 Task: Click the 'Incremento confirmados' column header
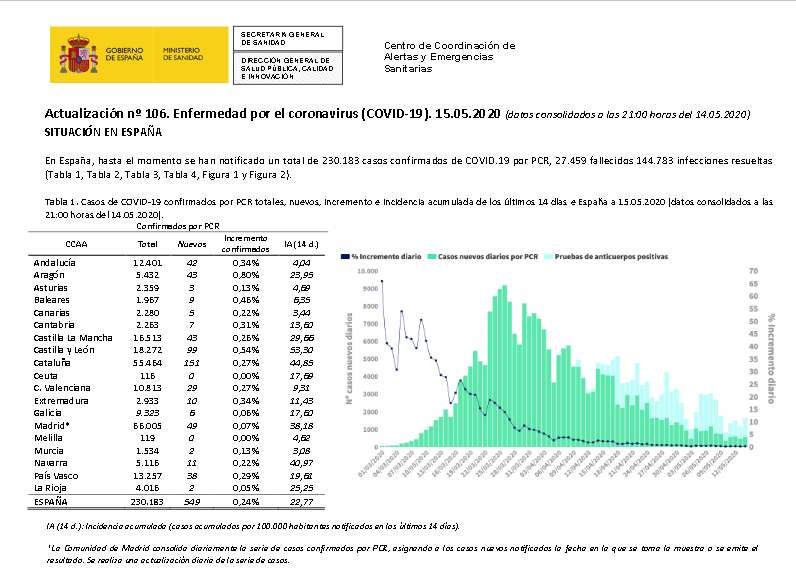coord(245,244)
